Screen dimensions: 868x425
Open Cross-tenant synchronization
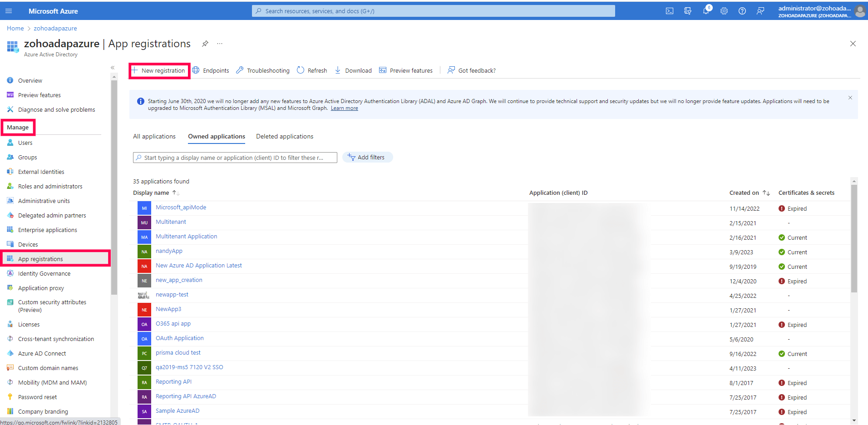tap(56, 339)
